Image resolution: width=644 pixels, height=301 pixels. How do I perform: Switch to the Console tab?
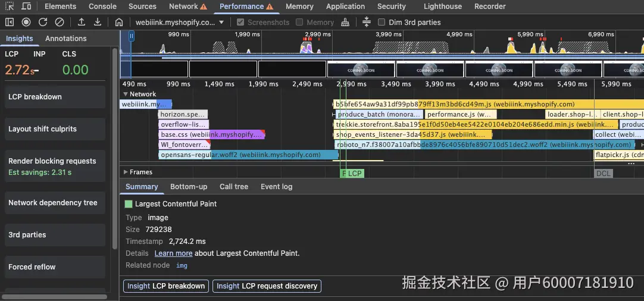[103, 6]
